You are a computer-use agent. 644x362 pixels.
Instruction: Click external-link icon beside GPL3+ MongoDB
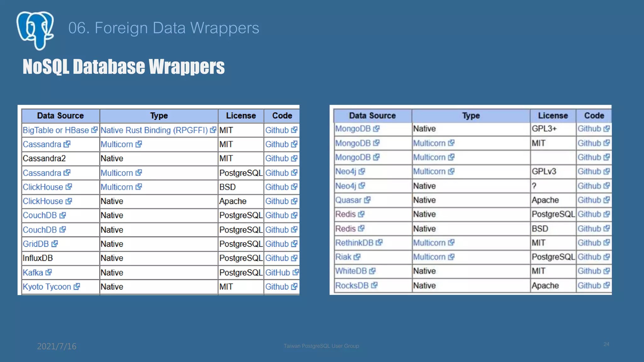[376, 129]
